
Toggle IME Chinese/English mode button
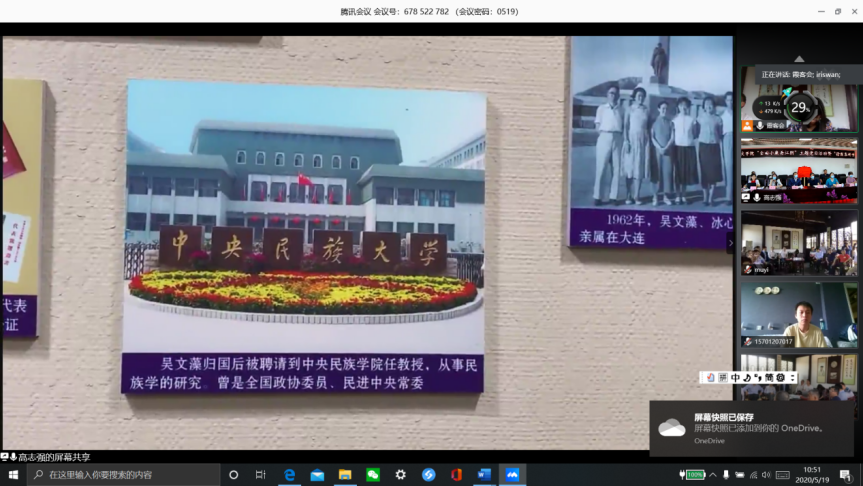(x=735, y=378)
